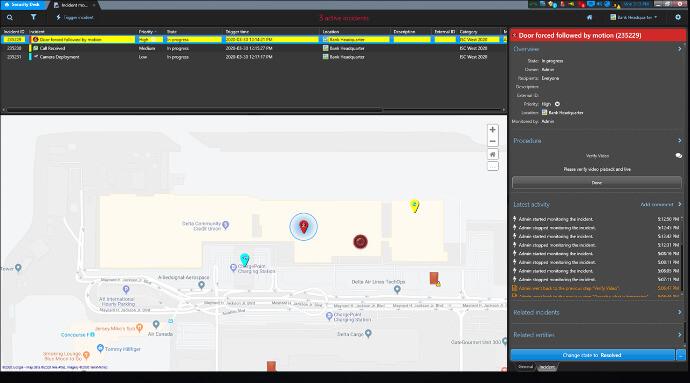Screen dimensions: 690x383
Task: Zoom in the map with plus button
Action: tap(492, 130)
